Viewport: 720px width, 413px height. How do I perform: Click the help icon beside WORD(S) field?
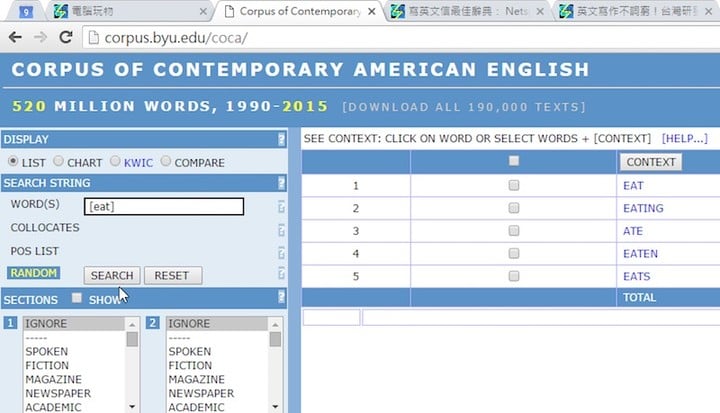coord(281,207)
